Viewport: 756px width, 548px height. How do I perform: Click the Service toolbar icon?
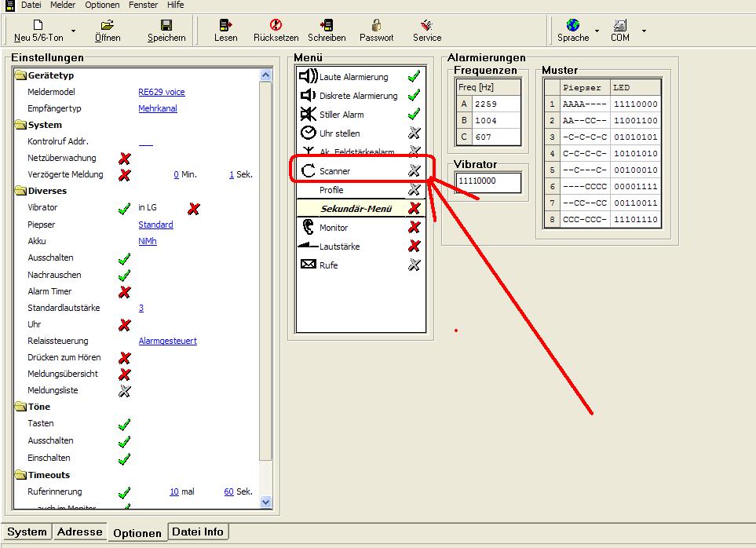(x=427, y=26)
